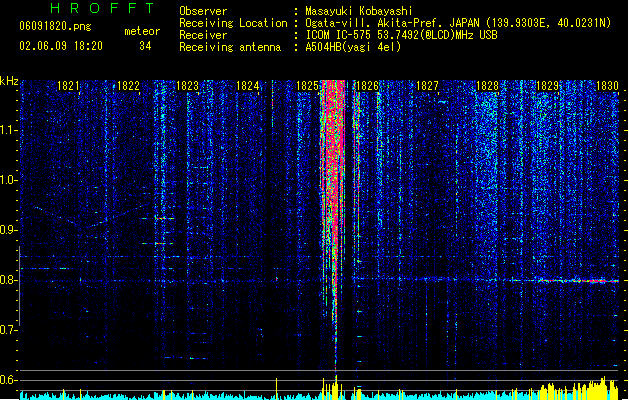Click the 1825 time marker

click(307, 86)
